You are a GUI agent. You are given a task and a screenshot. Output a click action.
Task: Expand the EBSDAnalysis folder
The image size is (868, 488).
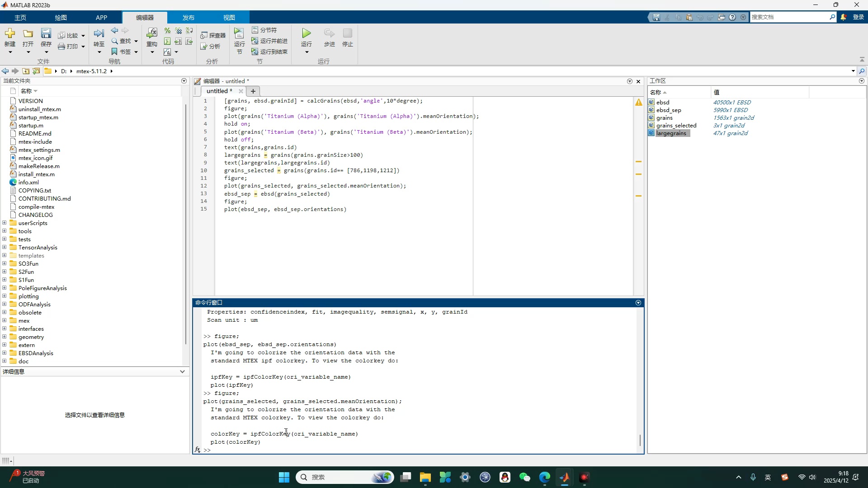point(5,353)
